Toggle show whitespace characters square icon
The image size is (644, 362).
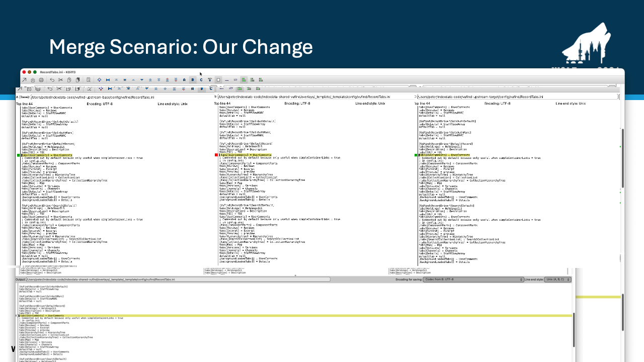tap(218, 80)
